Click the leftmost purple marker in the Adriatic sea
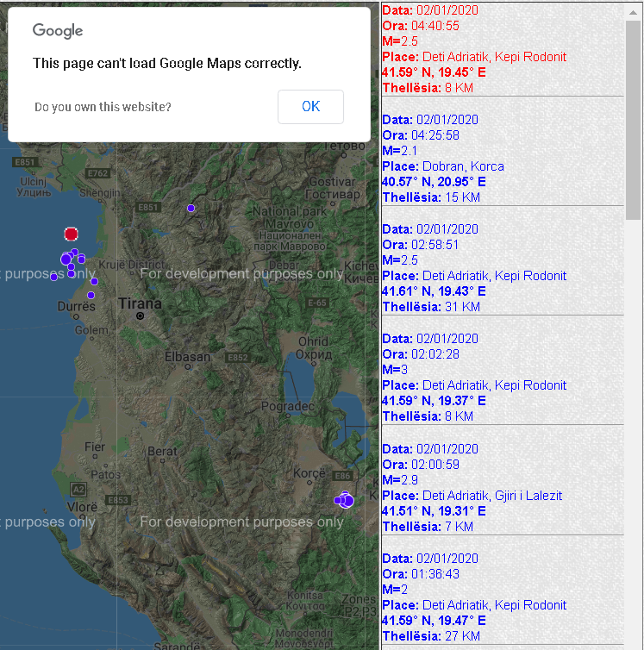The height and width of the screenshot is (650, 644). [x=54, y=277]
